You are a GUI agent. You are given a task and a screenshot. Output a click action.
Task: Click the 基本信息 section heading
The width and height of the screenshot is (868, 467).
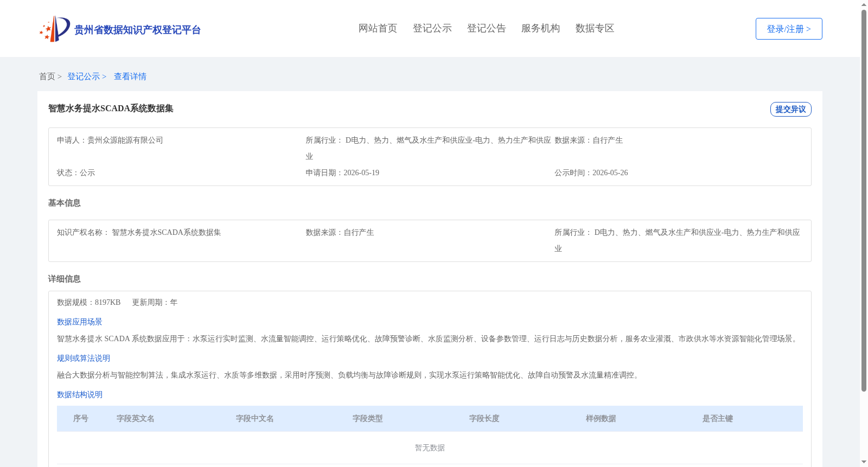pos(64,203)
